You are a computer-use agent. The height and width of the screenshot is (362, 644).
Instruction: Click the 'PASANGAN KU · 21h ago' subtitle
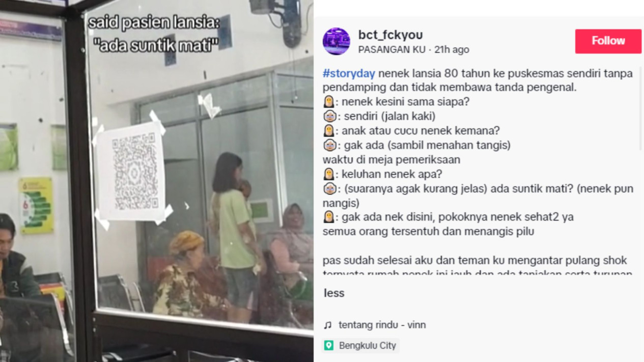point(413,49)
